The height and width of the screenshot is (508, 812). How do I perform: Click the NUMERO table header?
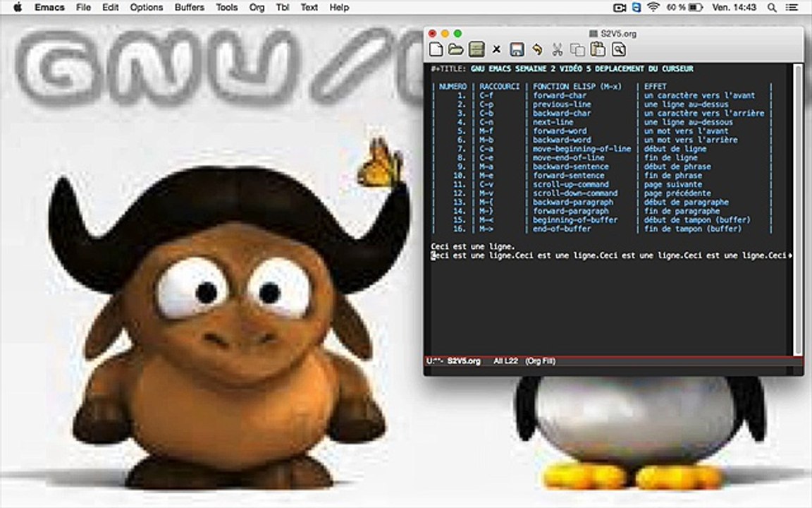pyautogui.click(x=453, y=87)
